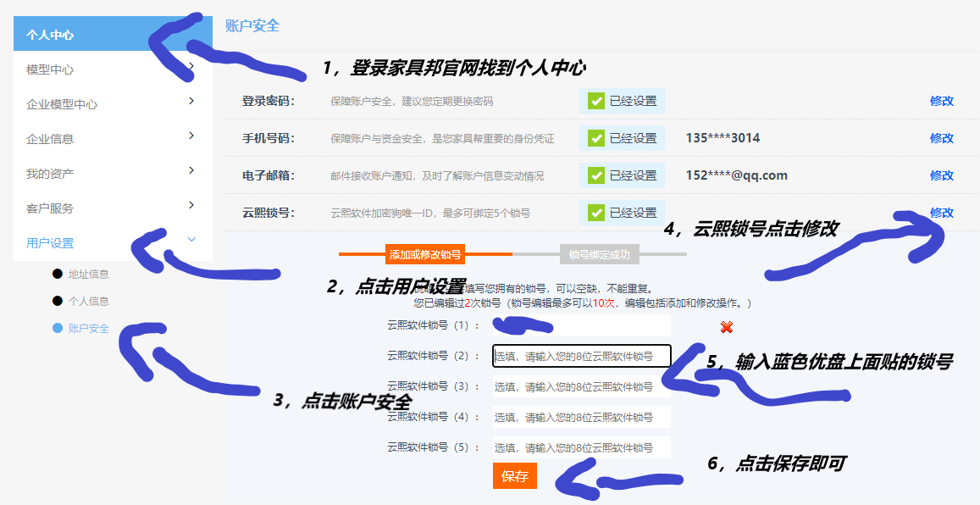Screen dimensions: 980x505
Task: Click green check icon in 电子邮箱 row
Action: coord(596,175)
